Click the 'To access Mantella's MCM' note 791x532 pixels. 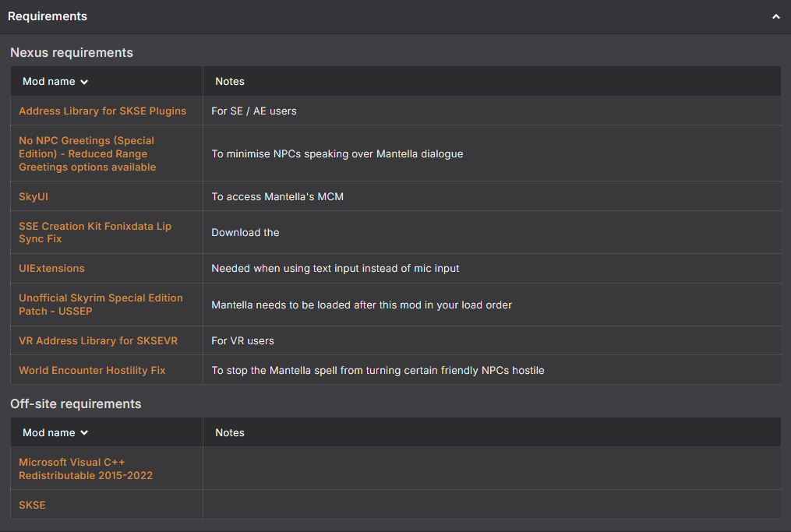(277, 196)
